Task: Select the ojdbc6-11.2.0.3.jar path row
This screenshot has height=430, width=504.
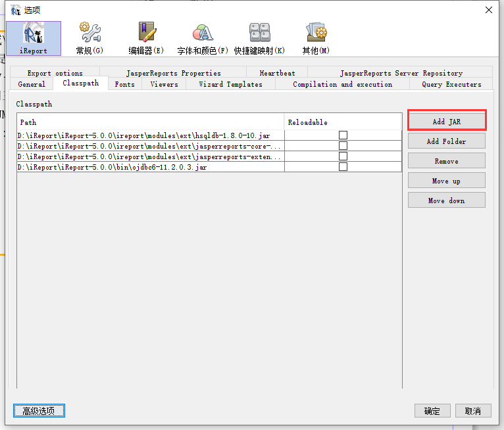Action: click(151, 166)
